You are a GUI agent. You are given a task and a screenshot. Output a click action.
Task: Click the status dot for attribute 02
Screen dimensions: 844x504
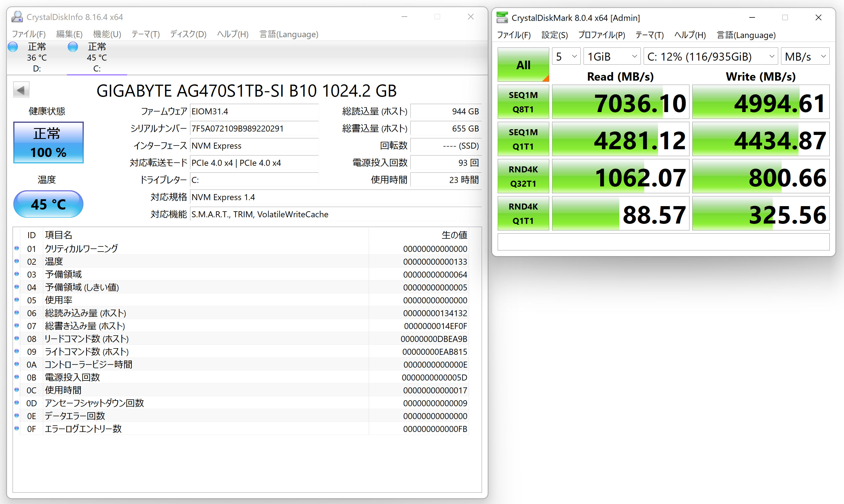click(17, 261)
